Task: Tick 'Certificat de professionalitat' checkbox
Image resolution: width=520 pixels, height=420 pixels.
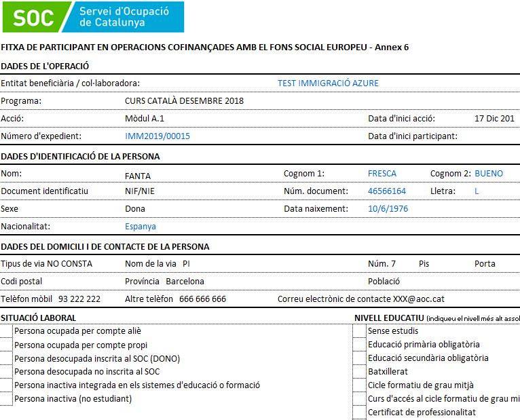Action: coord(360,413)
